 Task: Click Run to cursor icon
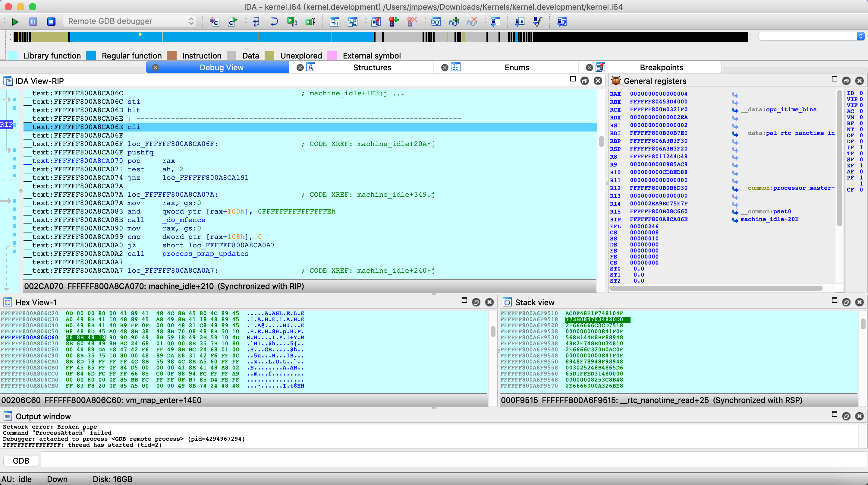click(x=310, y=22)
